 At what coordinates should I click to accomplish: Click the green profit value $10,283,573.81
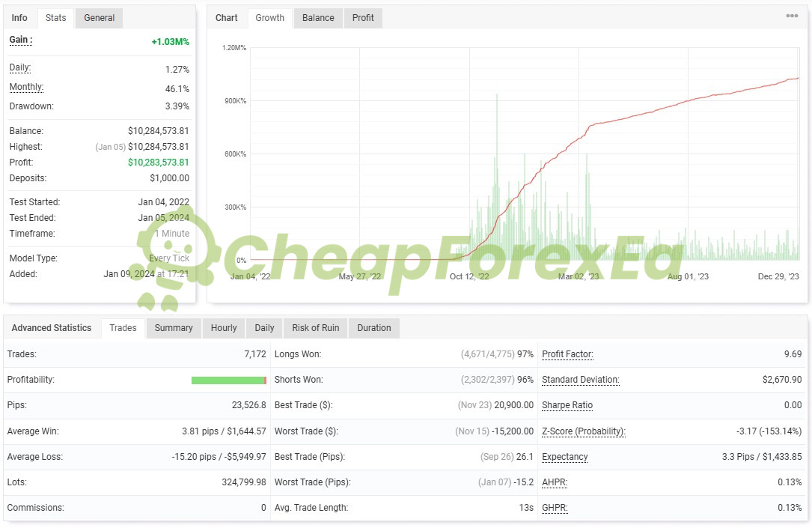coord(159,163)
